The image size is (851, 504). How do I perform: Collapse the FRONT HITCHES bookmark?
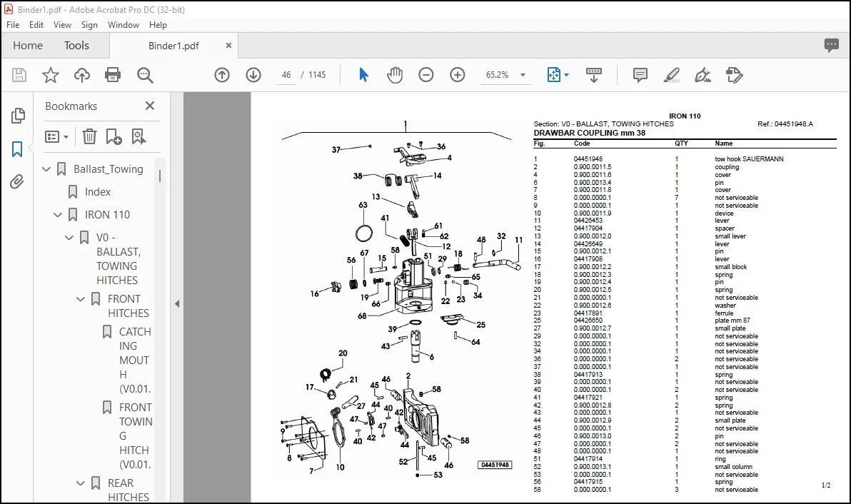coord(81,299)
